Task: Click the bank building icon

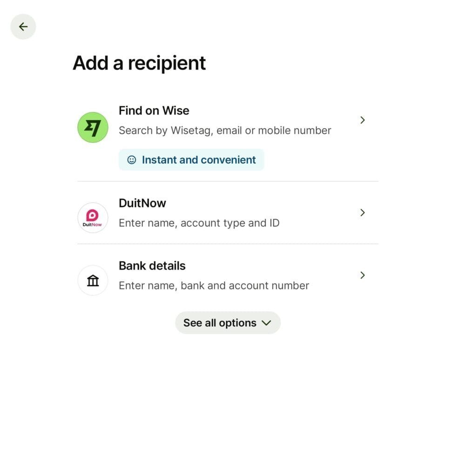Action: point(93,280)
